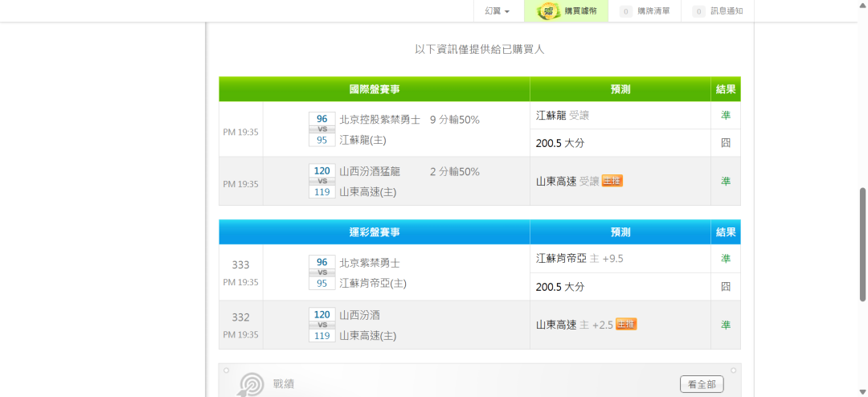Click the target icon beside 戰績
This screenshot has width=868, height=397.
pos(252,384)
